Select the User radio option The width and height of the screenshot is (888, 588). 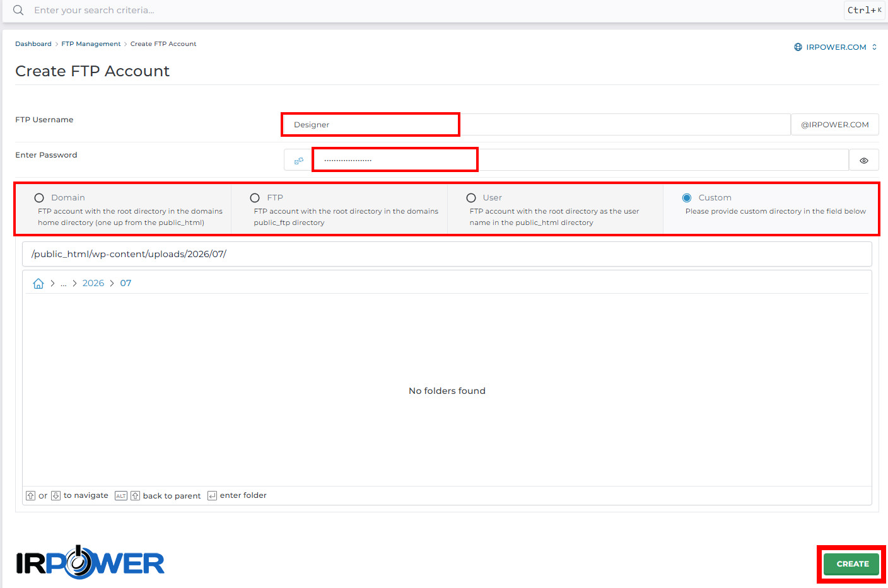[x=471, y=198]
